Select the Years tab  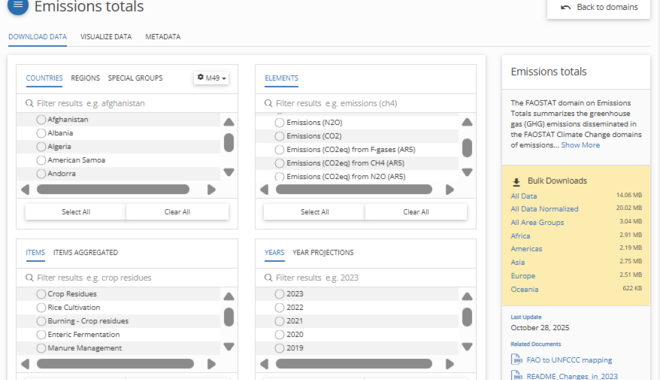[274, 252]
